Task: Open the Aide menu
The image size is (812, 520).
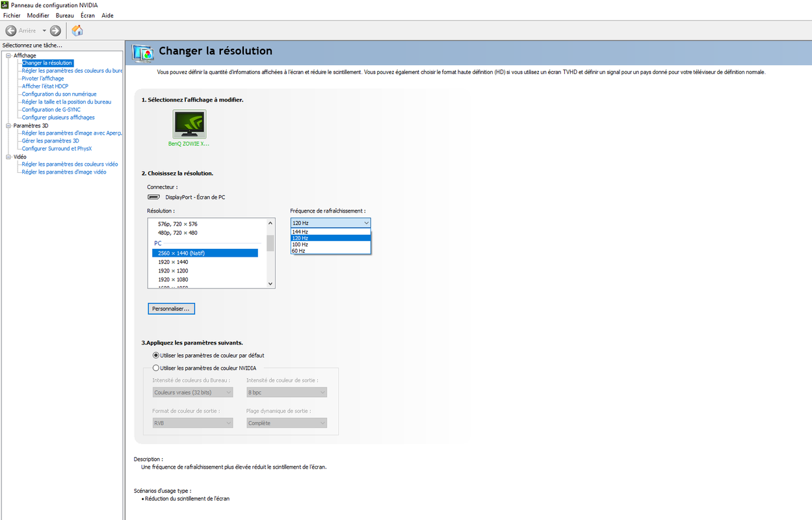Action: tap(107, 16)
